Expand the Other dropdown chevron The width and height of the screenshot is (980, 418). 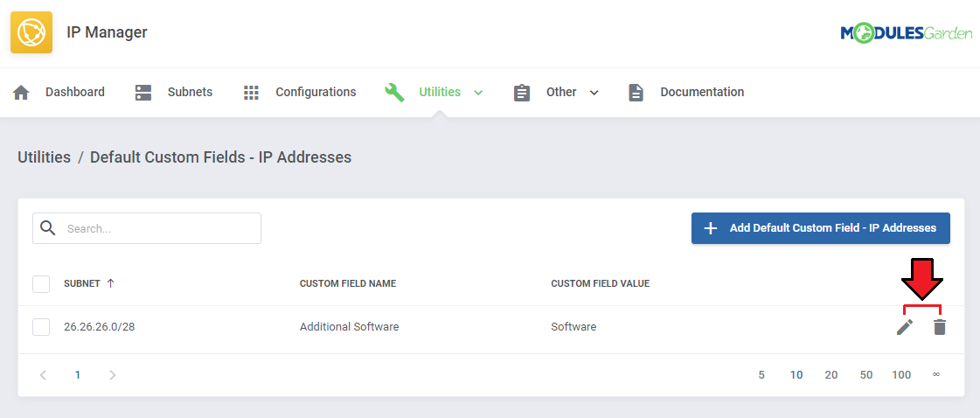[594, 93]
